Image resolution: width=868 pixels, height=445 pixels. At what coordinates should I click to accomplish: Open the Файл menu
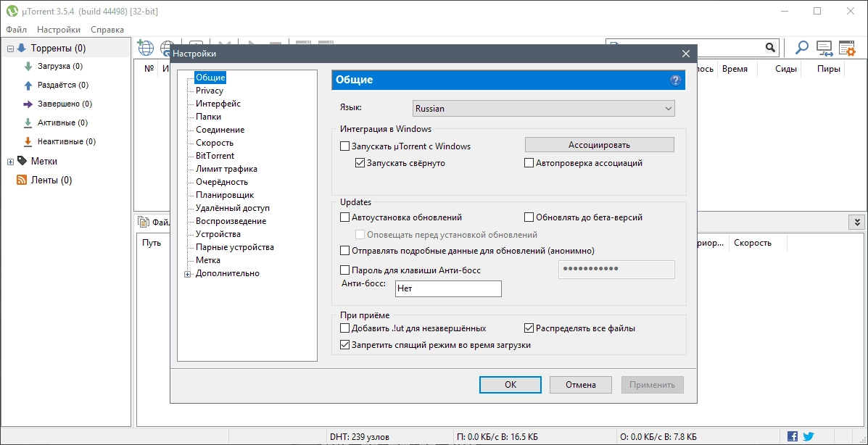pyautogui.click(x=17, y=29)
